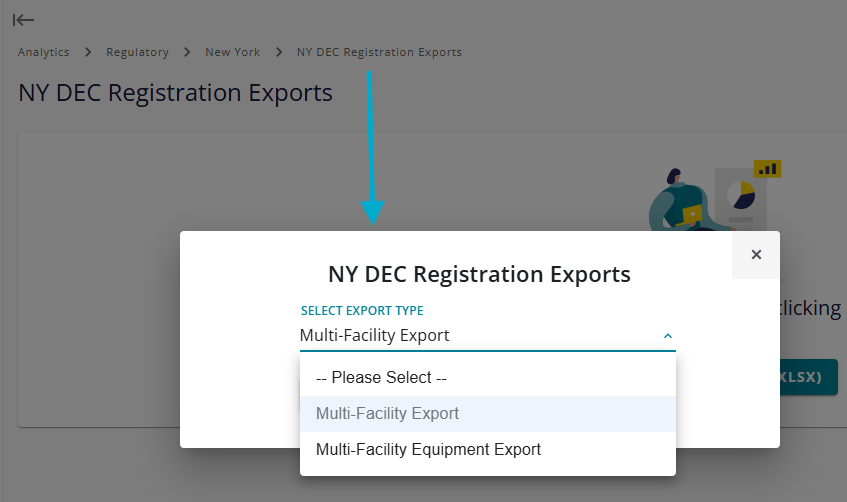Close the NY DEC Registration Exports dialog
The height and width of the screenshot is (502, 847).
pyautogui.click(x=756, y=255)
